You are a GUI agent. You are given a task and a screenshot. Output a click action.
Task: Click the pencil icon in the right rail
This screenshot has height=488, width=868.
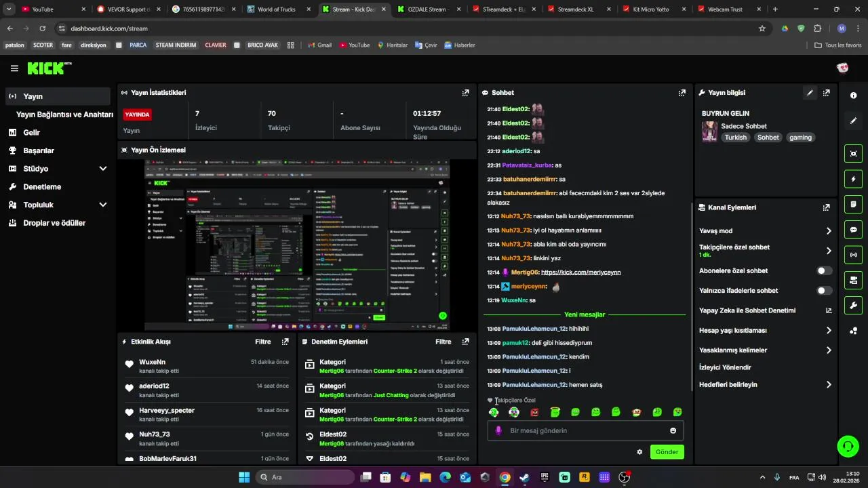pos(853,121)
